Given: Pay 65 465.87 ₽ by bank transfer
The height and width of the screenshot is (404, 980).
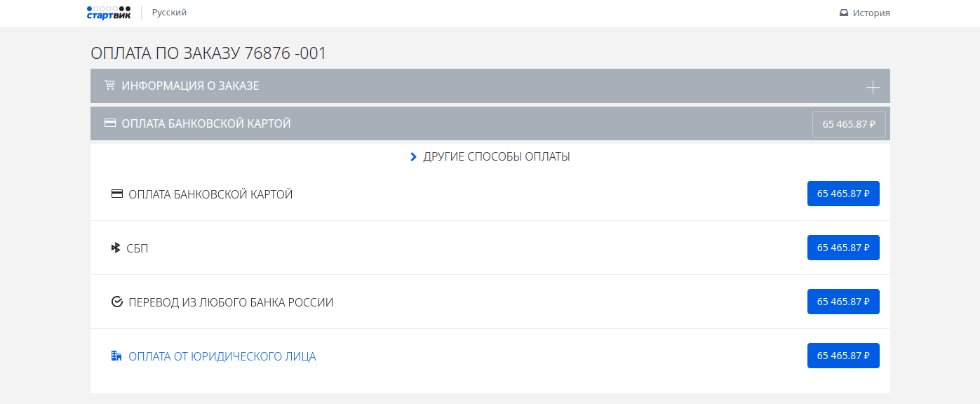Looking at the screenshot, I should (843, 302).
